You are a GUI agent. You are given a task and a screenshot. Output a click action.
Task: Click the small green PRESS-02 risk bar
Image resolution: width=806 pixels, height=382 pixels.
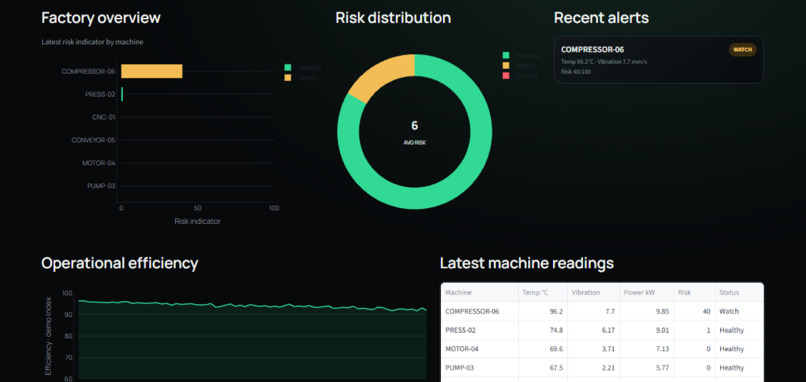click(122, 94)
